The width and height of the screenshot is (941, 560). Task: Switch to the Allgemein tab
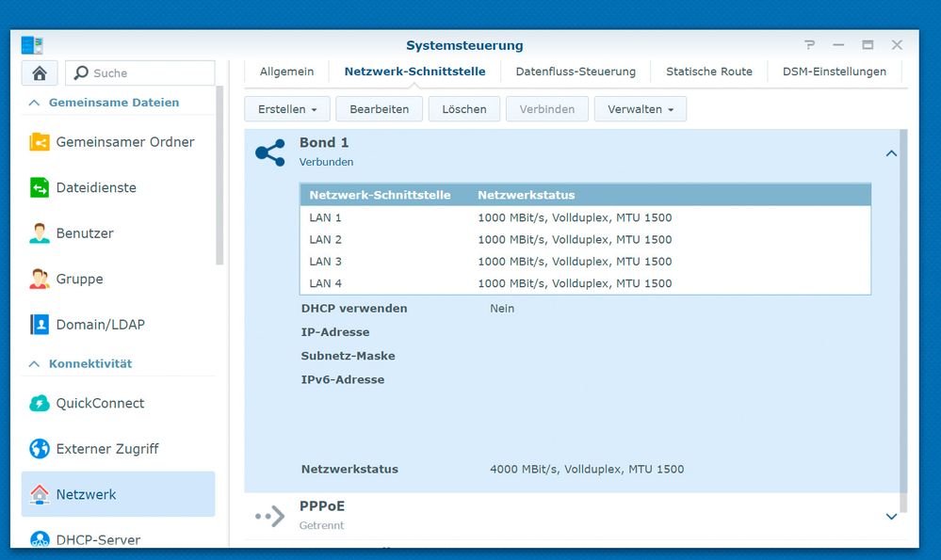[x=286, y=72]
